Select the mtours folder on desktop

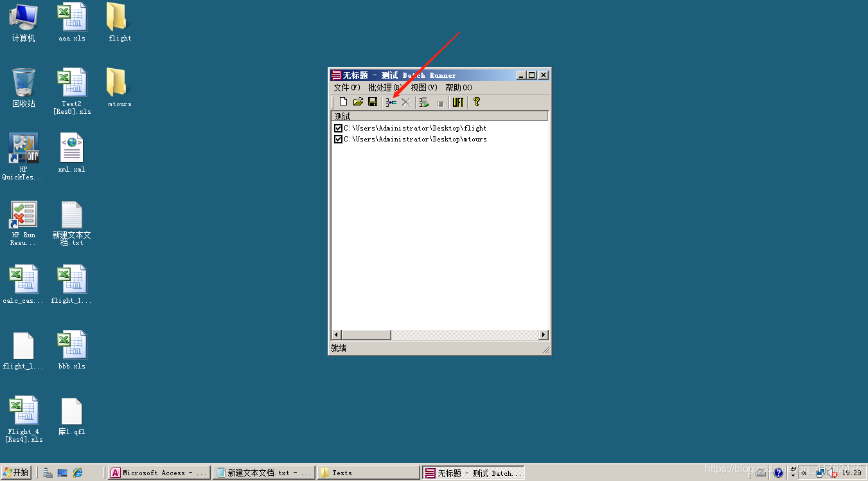point(120,88)
